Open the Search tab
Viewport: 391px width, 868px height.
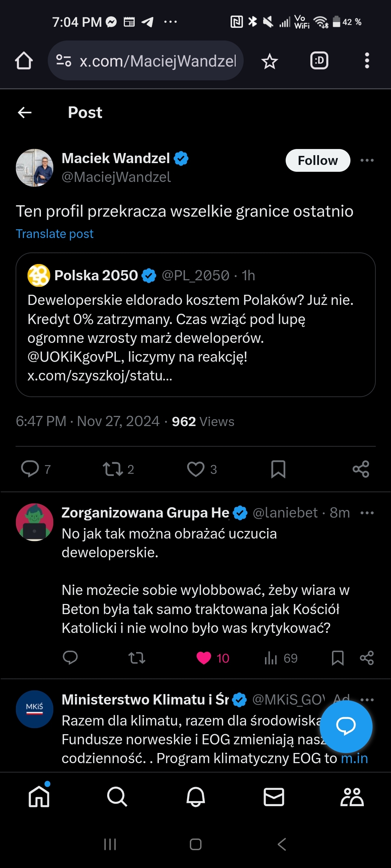click(x=117, y=797)
